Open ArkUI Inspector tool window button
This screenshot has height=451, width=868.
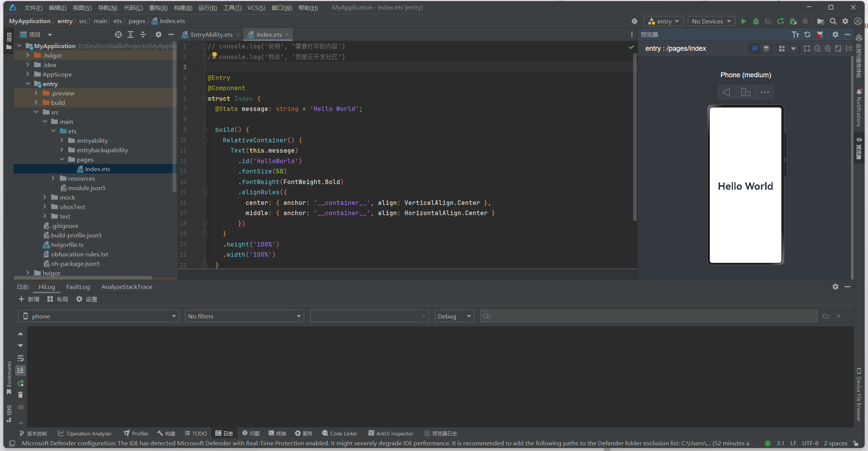pyautogui.click(x=390, y=433)
